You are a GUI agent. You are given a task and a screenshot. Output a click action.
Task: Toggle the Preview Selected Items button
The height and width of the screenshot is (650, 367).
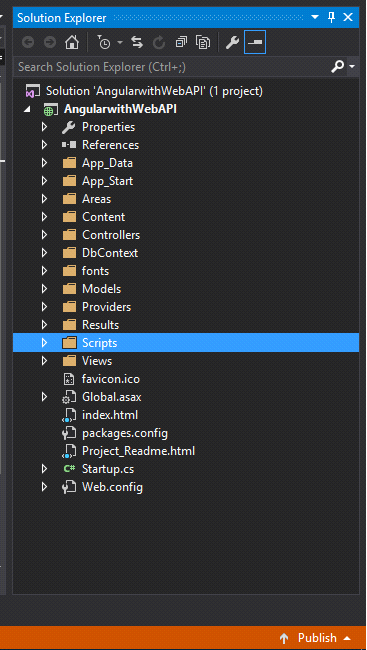click(x=255, y=43)
